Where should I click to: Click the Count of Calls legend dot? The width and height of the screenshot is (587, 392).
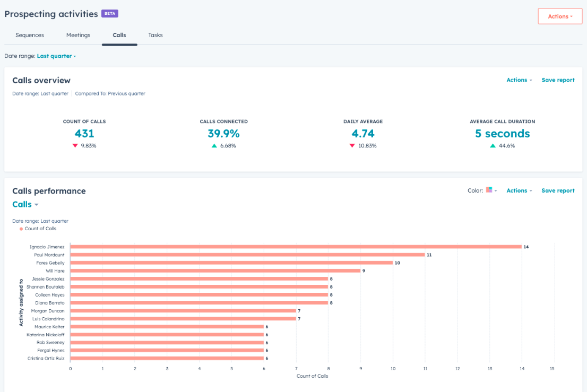21,229
